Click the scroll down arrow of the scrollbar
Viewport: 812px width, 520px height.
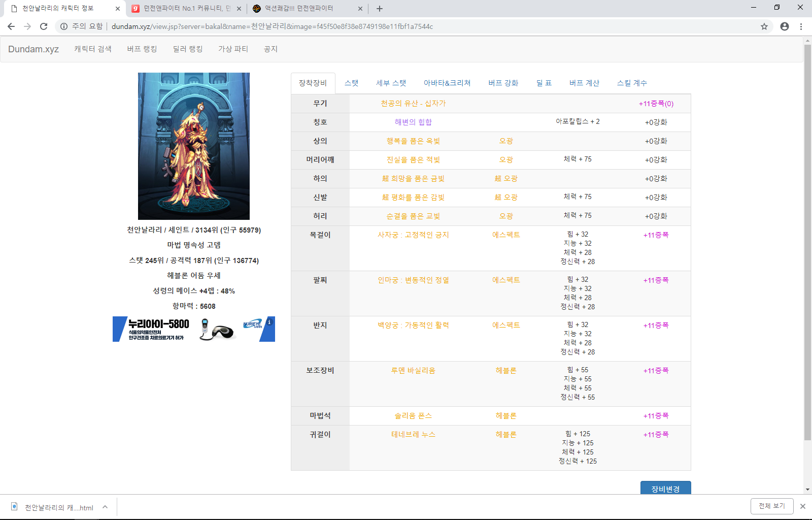pos(807,490)
